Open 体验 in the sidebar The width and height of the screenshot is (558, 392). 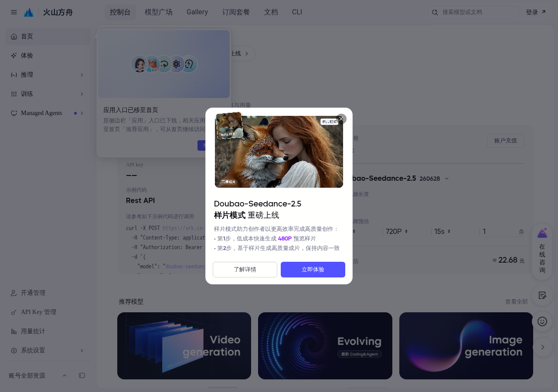[x=48, y=56]
